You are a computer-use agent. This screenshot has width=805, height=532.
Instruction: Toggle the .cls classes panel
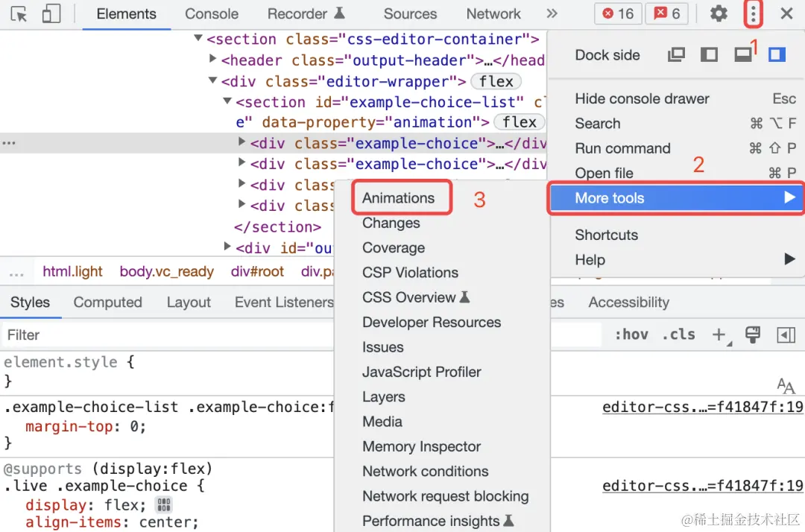[x=679, y=335]
